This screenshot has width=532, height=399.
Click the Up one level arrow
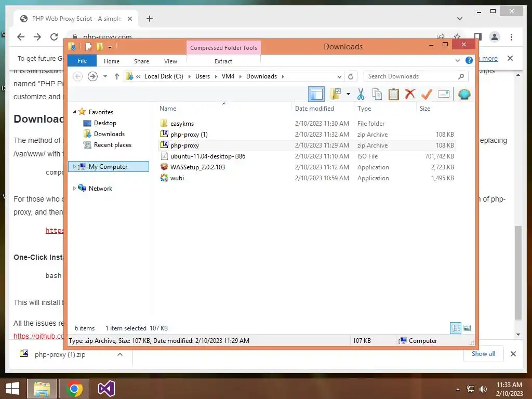click(117, 76)
